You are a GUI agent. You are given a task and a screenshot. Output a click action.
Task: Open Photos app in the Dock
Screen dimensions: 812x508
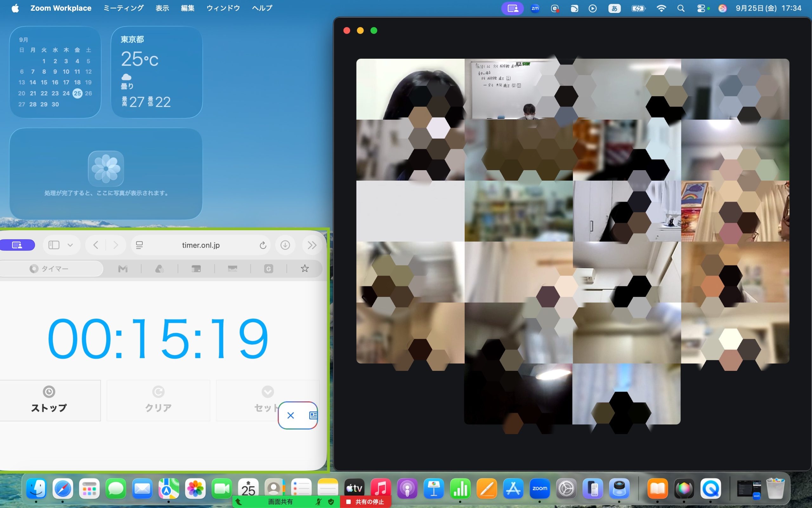pyautogui.click(x=195, y=489)
